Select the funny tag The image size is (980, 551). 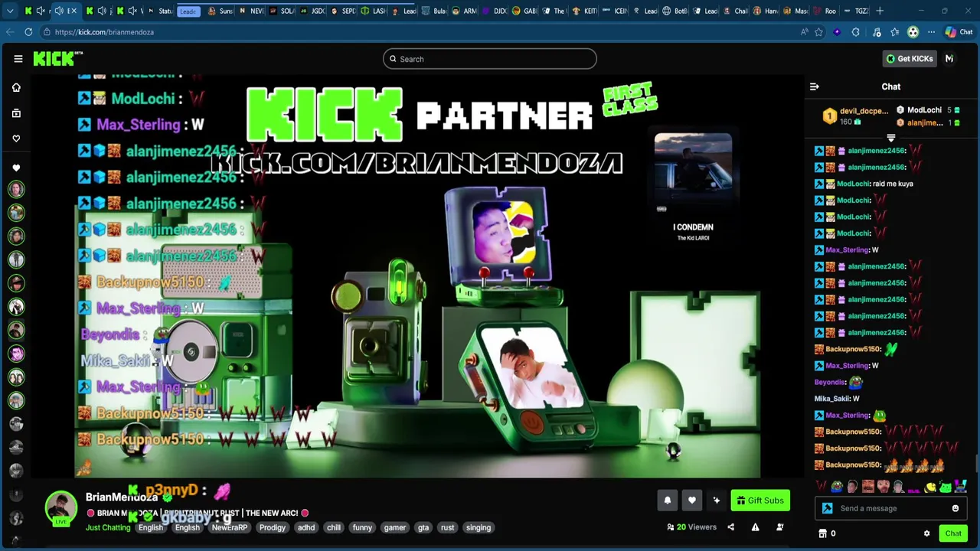coord(362,527)
